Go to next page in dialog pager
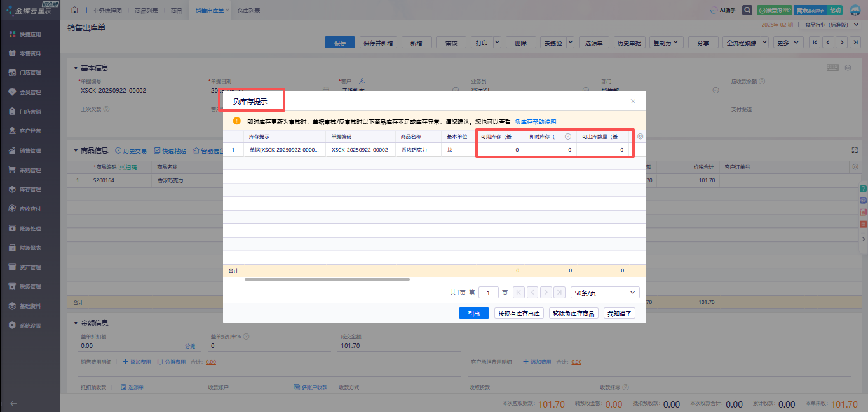 click(x=546, y=293)
